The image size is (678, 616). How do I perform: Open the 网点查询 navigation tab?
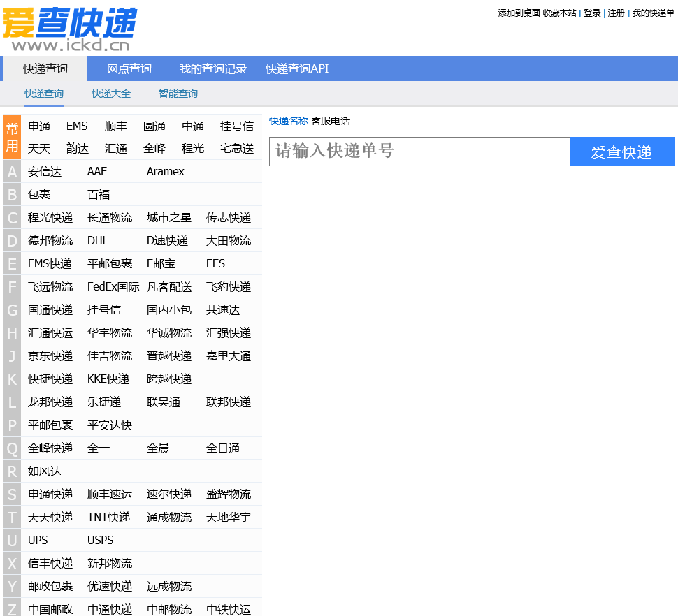click(x=129, y=68)
